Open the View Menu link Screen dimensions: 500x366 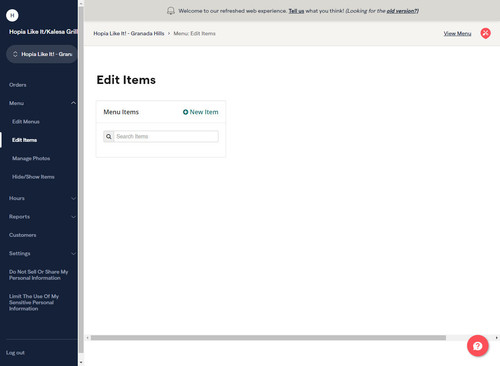coord(457,33)
